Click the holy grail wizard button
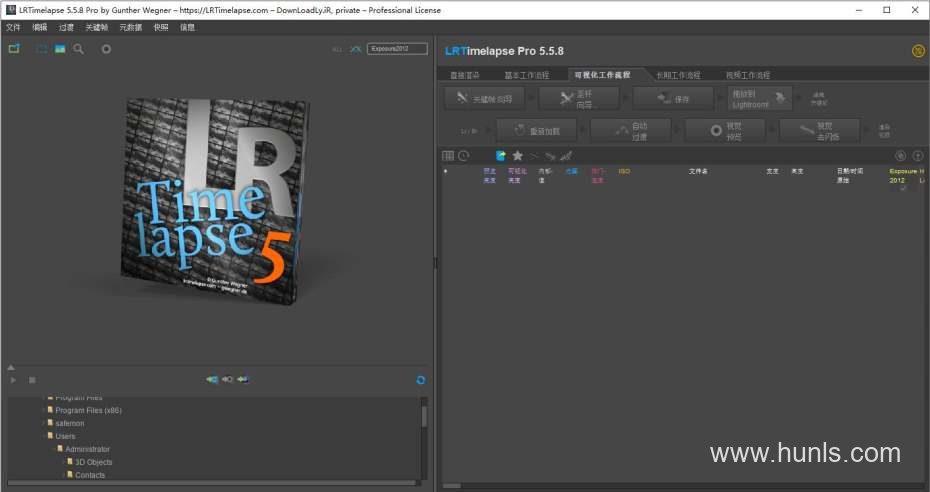Viewport: 930px width, 492px height. coord(578,98)
